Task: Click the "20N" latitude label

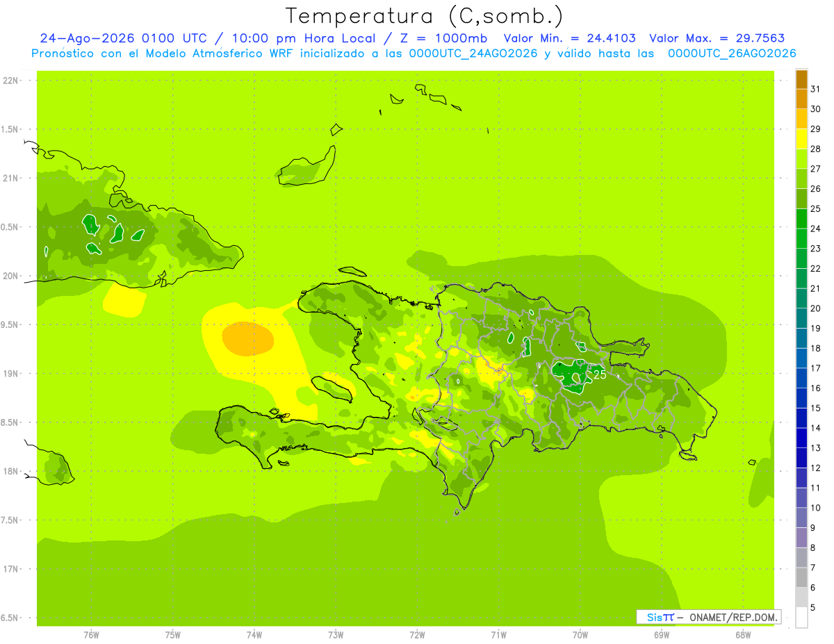Action: (x=11, y=276)
